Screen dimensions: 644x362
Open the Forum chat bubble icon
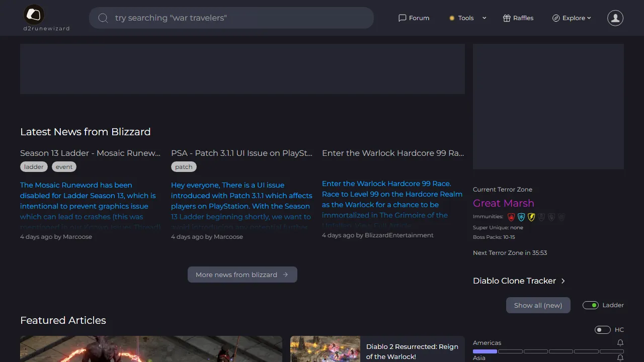[401, 18]
